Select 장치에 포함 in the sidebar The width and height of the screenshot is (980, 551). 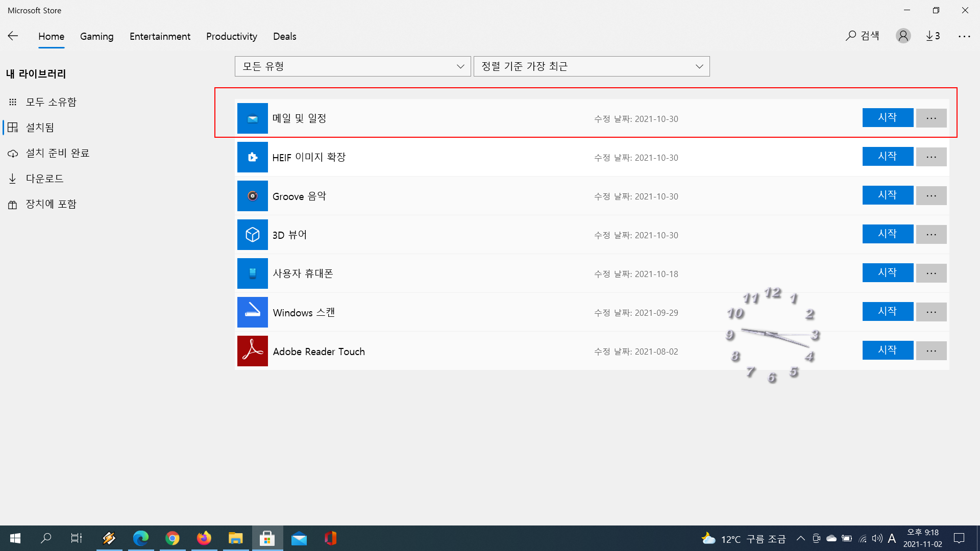pos(51,204)
